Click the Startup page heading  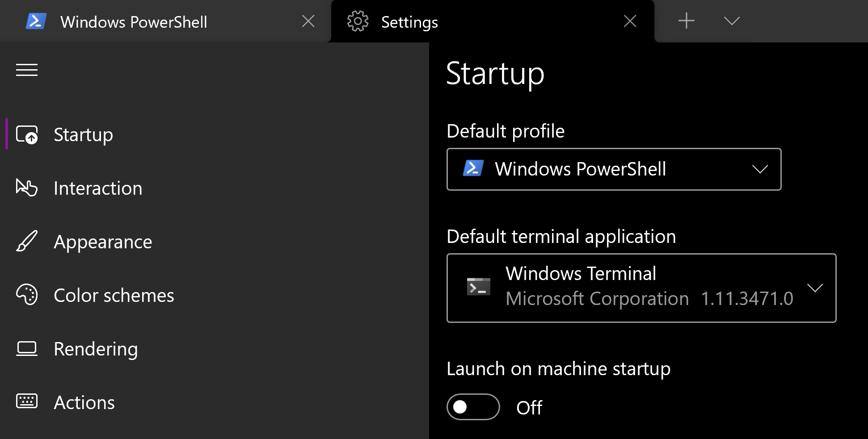pos(495,74)
